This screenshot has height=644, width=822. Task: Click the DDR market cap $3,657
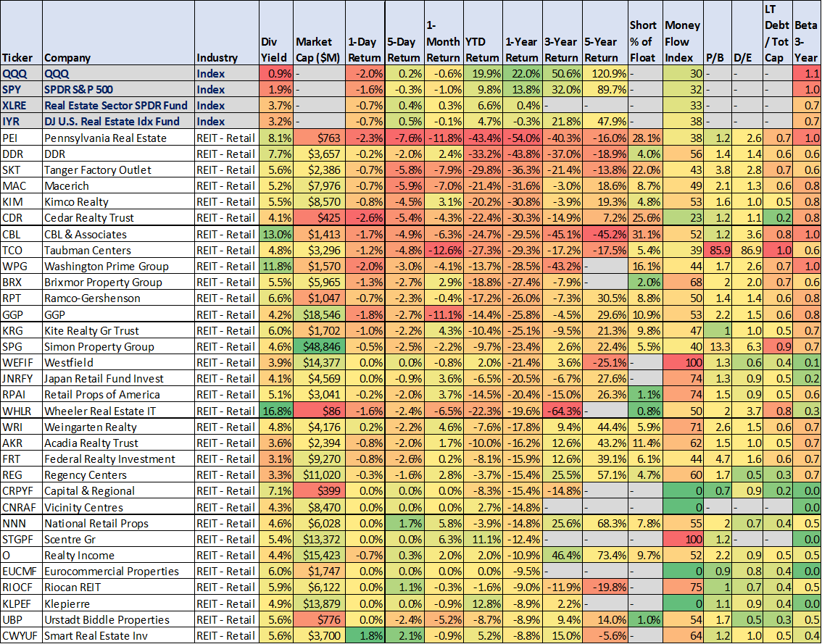(319, 154)
